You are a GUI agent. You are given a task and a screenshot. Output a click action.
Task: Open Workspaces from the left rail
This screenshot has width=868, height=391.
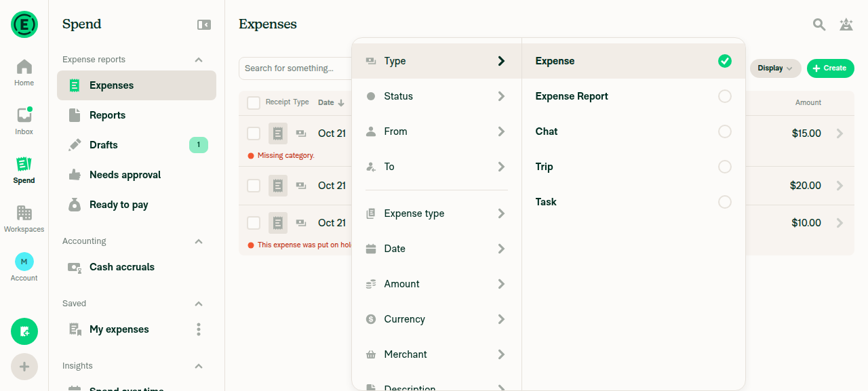(24, 219)
